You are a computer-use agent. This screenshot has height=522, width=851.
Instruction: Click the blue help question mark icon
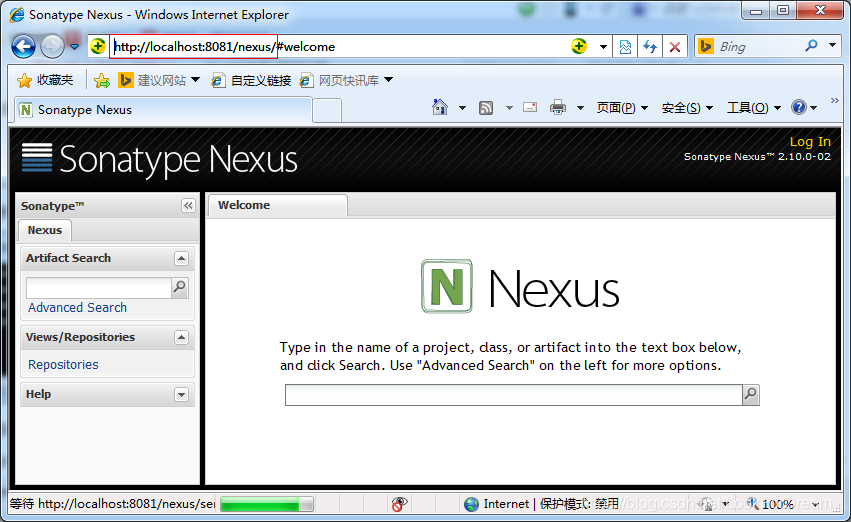point(799,107)
